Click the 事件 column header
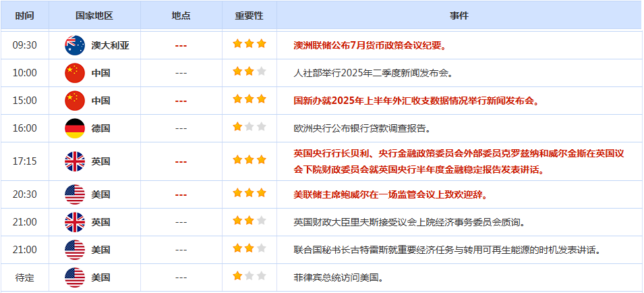The height and width of the screenshot is (293, 644). pos(459,16)
